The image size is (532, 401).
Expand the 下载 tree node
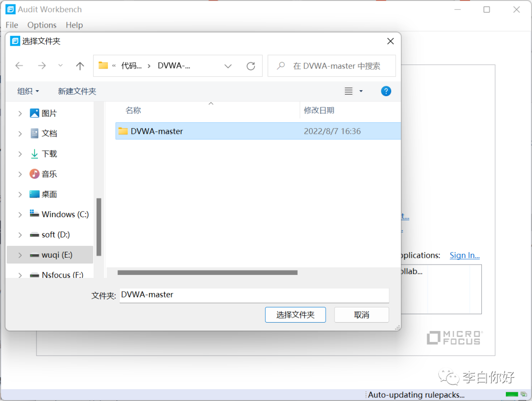point(20,154)
